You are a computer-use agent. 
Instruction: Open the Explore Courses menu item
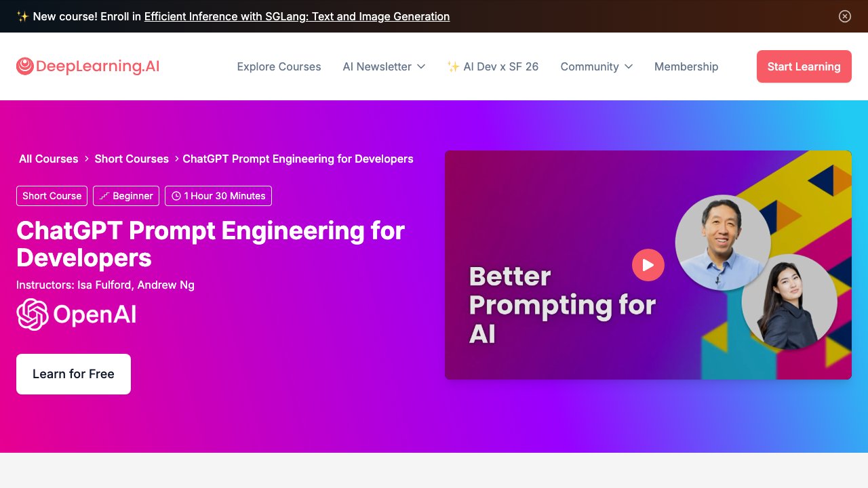pyautogui.click(x=279, y=66)
